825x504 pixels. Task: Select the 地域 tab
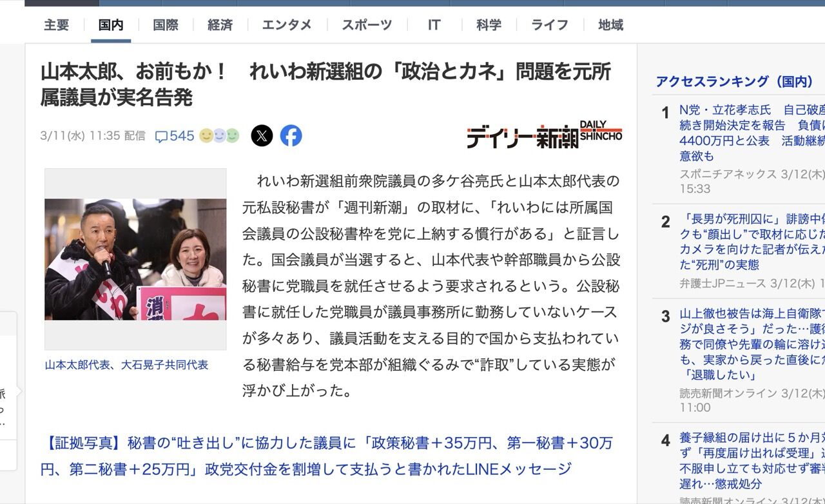click(x=610, y=25)
